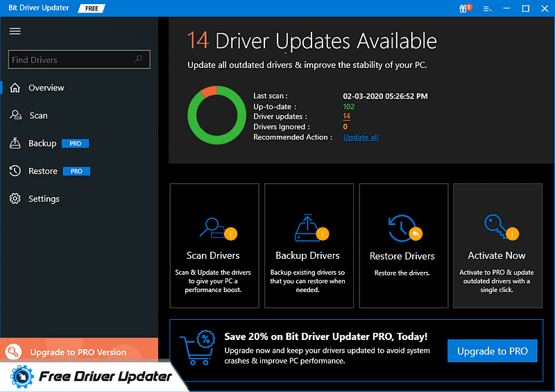This screenshot has height=392, width=555.
Task: Click the key icon beside Upgrade to PRO Version
Action: click(x=13, y=352)
